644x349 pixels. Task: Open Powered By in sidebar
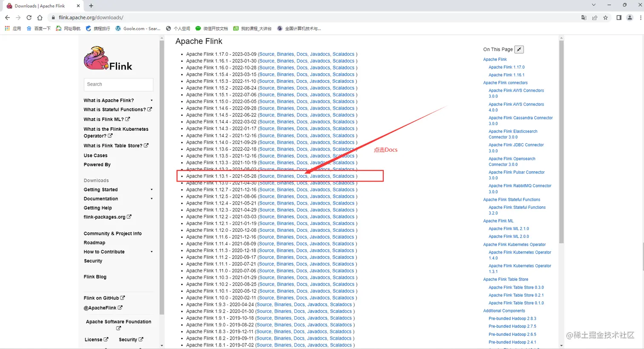point(97,164)
